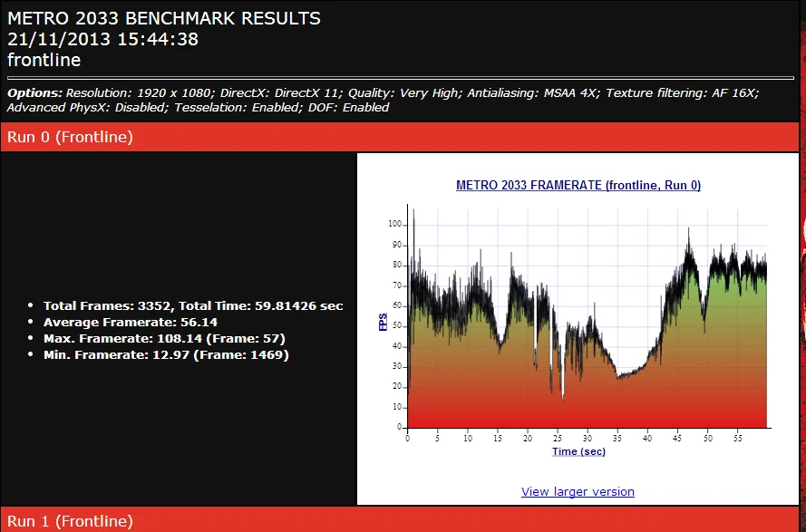Click the bold Options: label

click(x=34, y=93)
